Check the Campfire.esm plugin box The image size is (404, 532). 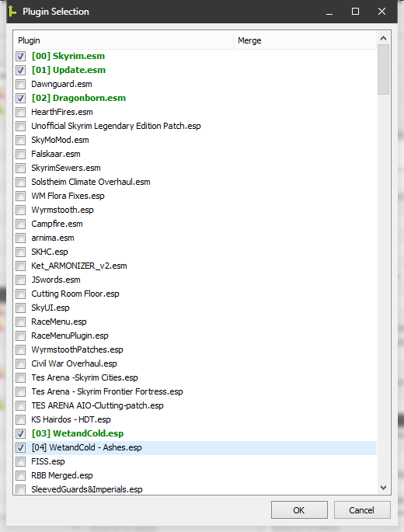pyautogui.click(x=21, y=224)
